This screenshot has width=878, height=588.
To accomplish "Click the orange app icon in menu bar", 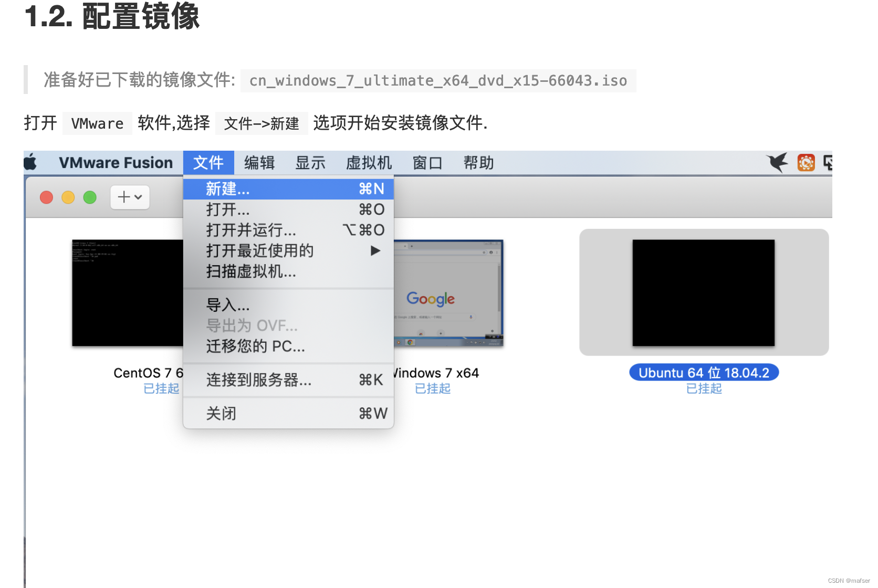I will click(x=806, y=163).
